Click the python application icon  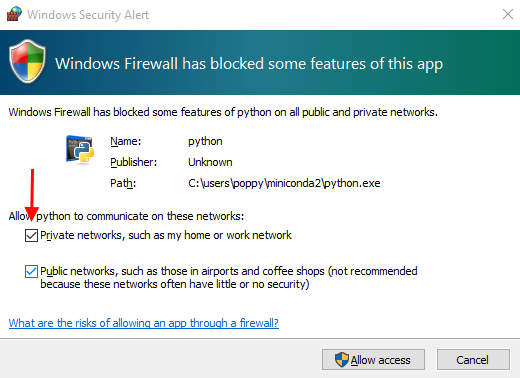80,150
